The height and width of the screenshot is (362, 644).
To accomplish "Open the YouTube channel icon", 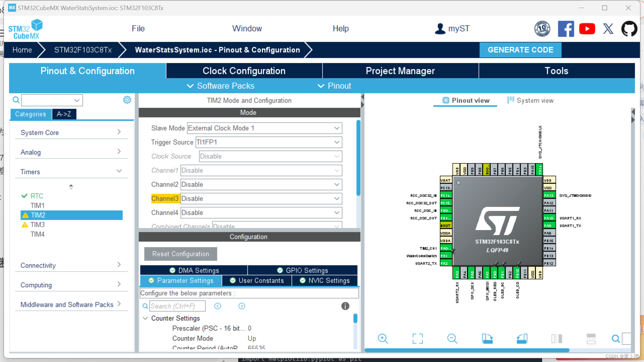I will 587,28.
